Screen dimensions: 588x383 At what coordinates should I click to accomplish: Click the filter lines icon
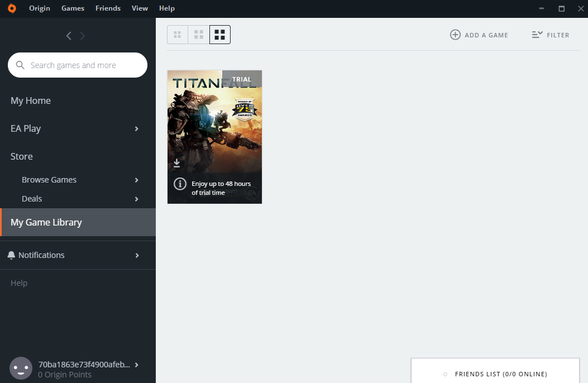pos(537,35)
